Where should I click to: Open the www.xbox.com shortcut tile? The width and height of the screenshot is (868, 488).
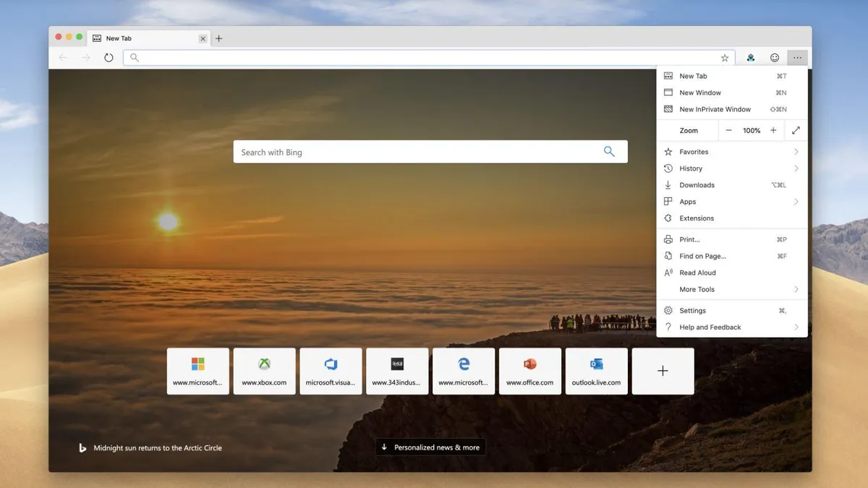[x=264, y=371]
